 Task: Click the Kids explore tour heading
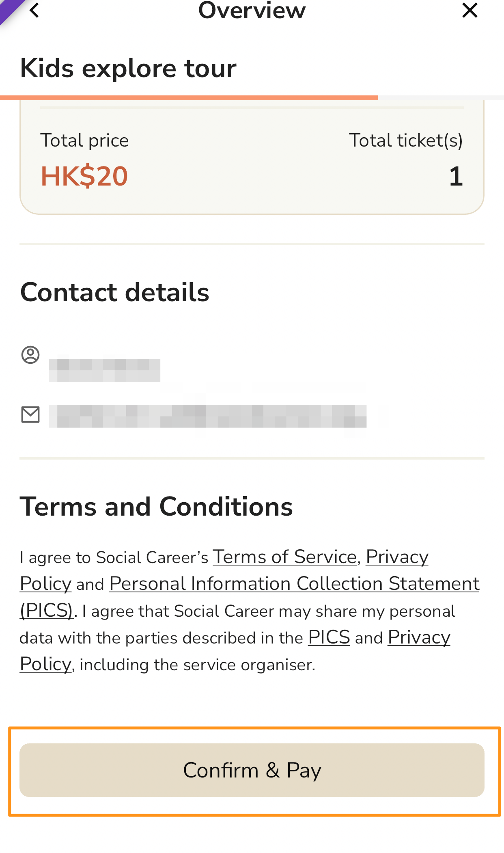[128, 68]
